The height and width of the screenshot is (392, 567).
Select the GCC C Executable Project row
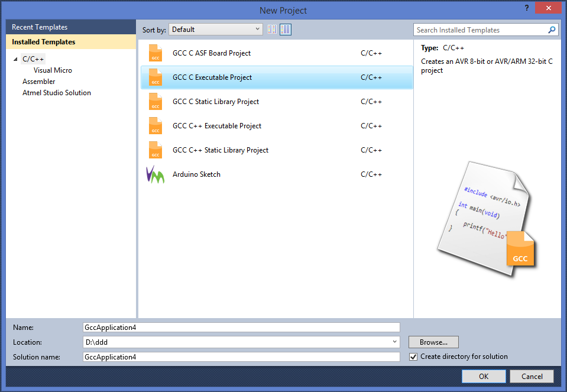pyautogui.click(x=277, y=77)
